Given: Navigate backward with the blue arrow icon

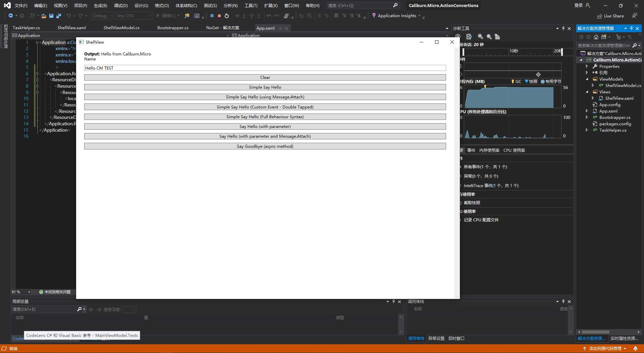Looking at the screenshot, I should (11, 16).
